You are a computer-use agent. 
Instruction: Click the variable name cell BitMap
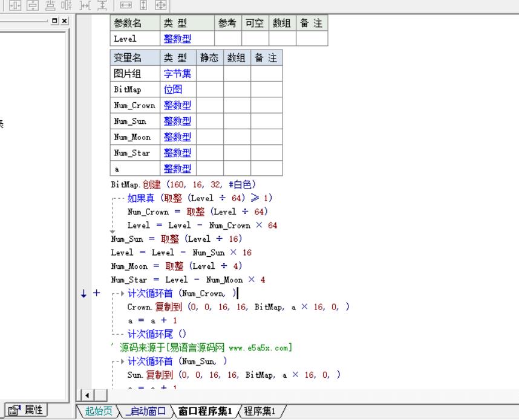point(135,89)
